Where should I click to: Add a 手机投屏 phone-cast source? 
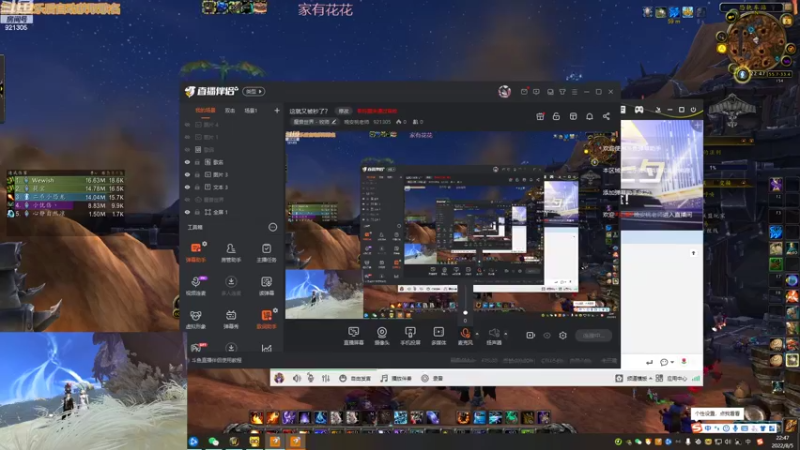point(410,336)
